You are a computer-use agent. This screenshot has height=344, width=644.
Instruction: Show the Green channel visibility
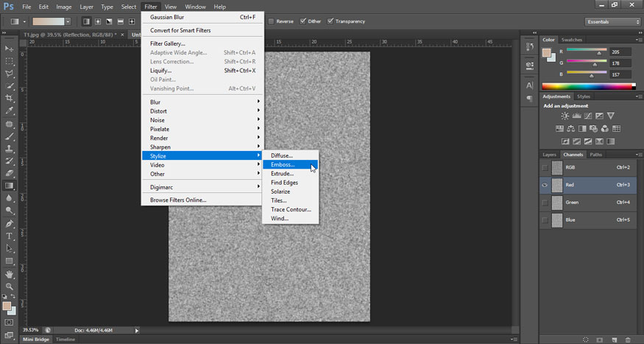coord(545,203)
